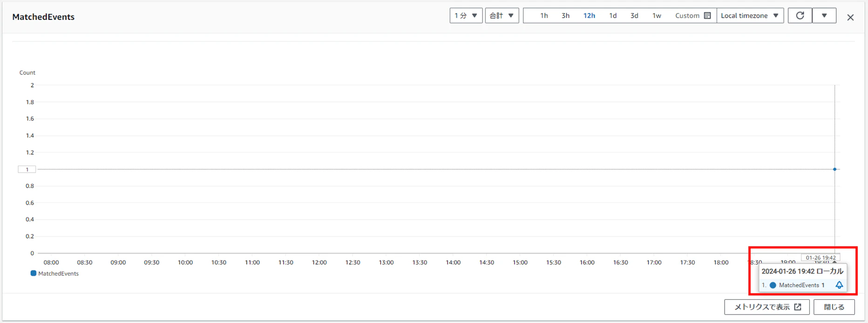Click the 01-26 19:42 time label
The width and height of the screenshot is (868, 323).
(821, 257)
